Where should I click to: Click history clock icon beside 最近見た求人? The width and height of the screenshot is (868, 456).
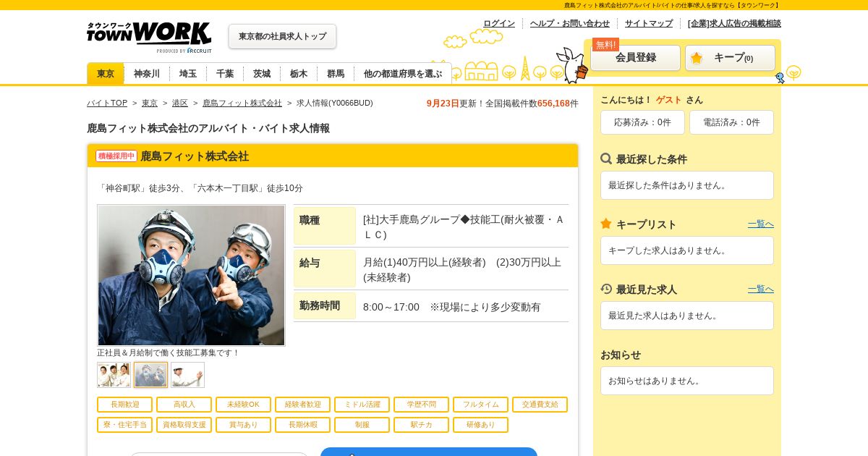(606, 289)
